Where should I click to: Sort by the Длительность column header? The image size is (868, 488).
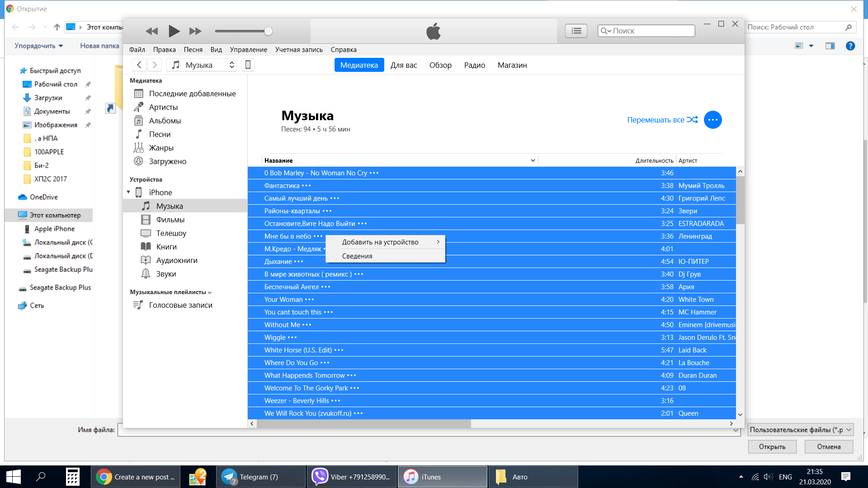coord(654,160)
